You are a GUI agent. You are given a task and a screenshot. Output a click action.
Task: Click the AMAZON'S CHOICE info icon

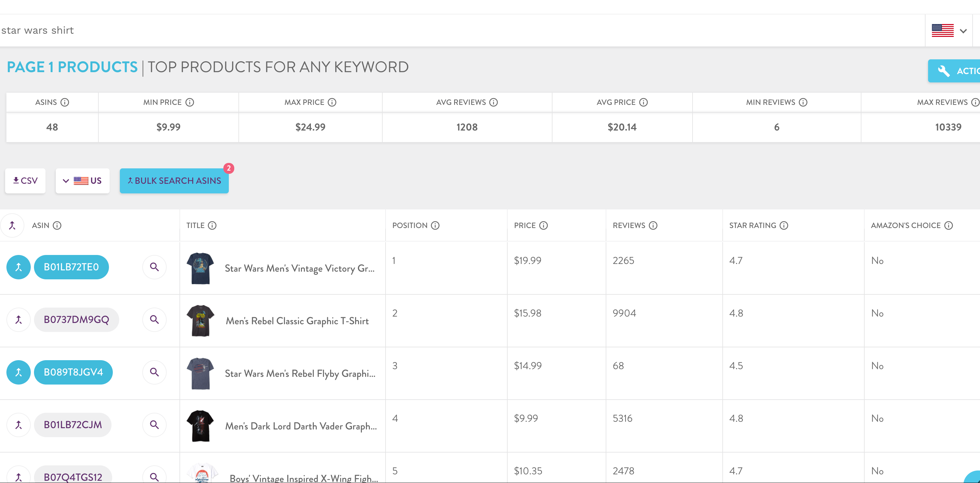point(949,225)
